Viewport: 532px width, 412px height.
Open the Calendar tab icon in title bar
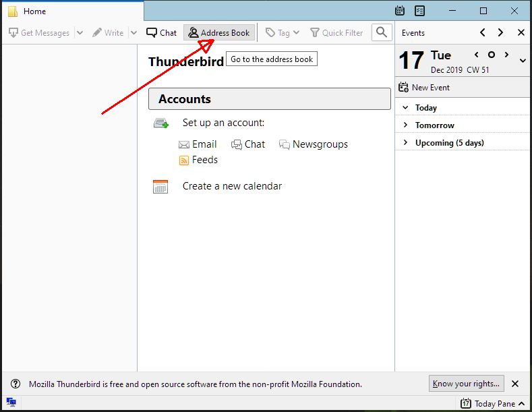click(400, 11)
